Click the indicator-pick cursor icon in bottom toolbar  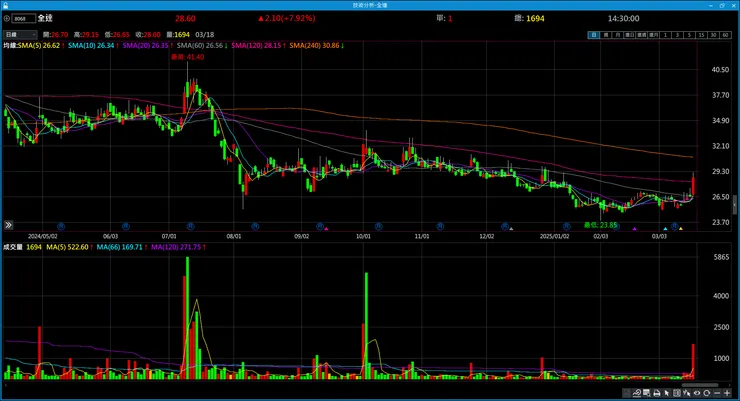(687, 393)
